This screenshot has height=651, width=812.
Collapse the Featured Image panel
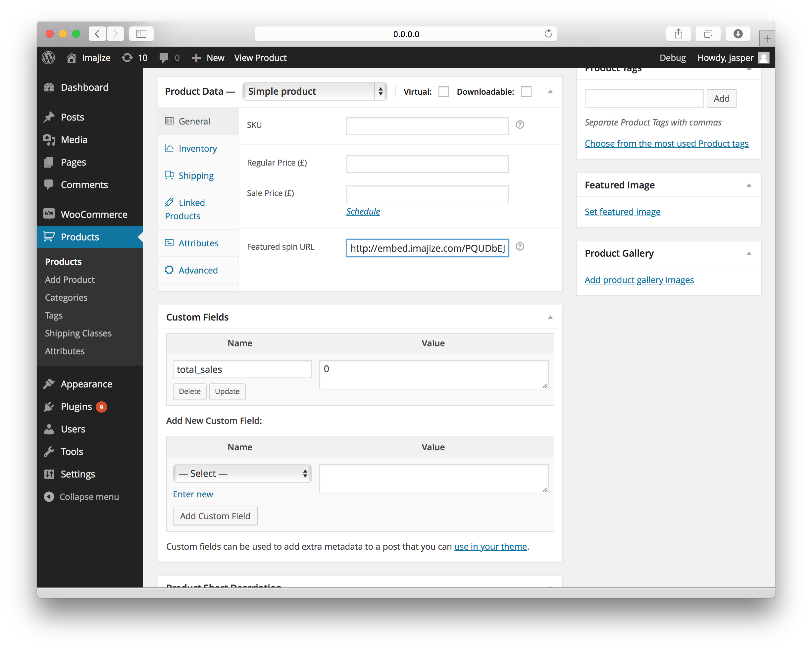(748, 185)
